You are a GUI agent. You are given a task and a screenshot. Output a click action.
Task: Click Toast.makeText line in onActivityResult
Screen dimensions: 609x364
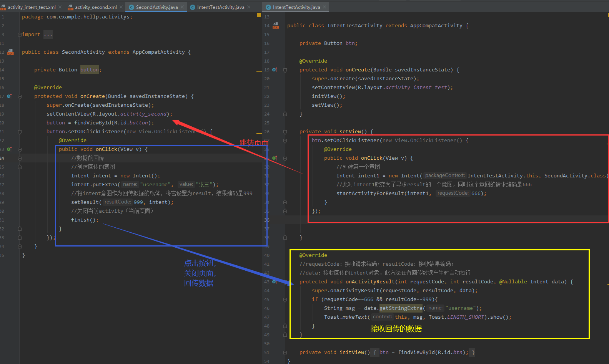point(418,317)
